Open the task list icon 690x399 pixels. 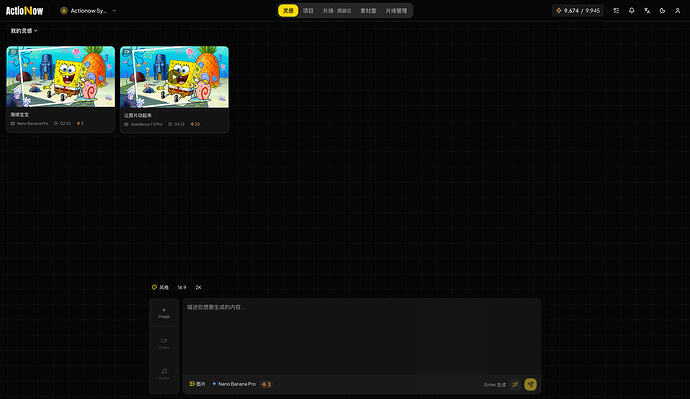click(x=616, y=11)
